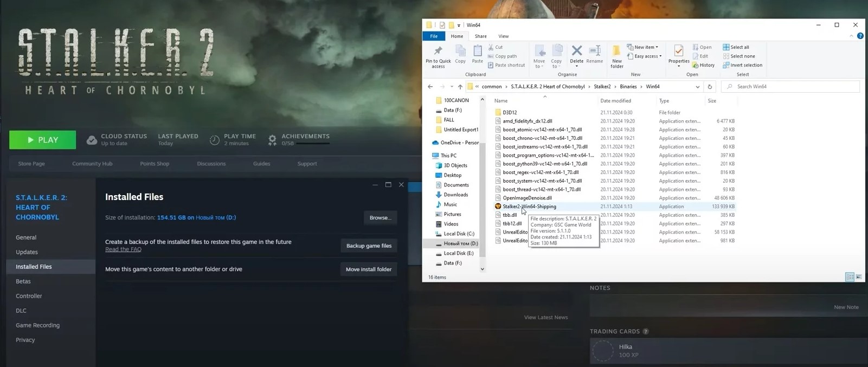This screenshot has width=868, height=367.
Task: Refresh the Explorer folder view
Action: [x=710, y=87]
